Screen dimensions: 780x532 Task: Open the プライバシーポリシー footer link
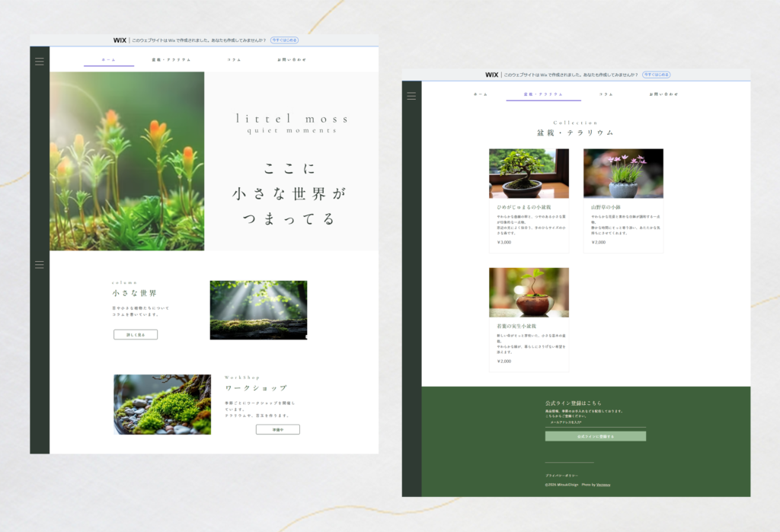(x=561, y=476)
